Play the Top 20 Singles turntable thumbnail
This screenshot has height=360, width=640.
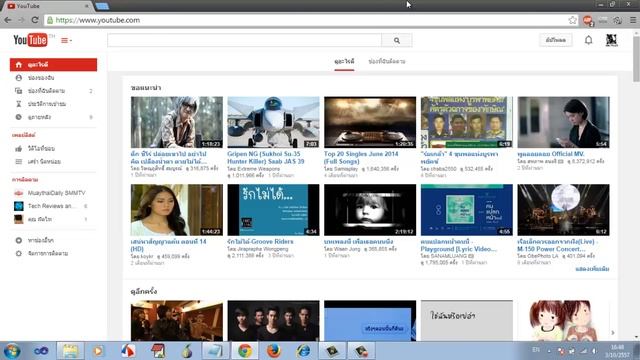[370, 122]
